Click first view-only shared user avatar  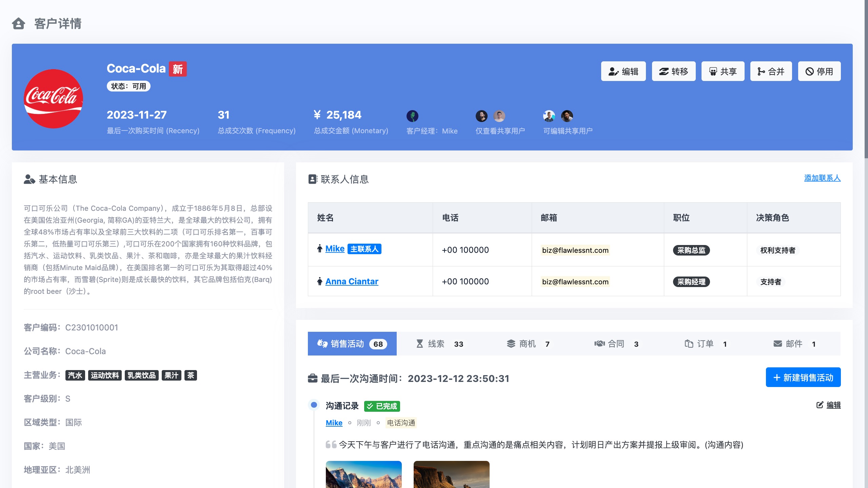click(481, 116)
